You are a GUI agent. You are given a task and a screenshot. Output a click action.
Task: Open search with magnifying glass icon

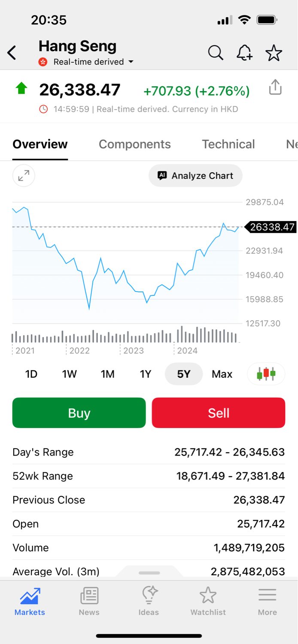(x=216, y=53)
